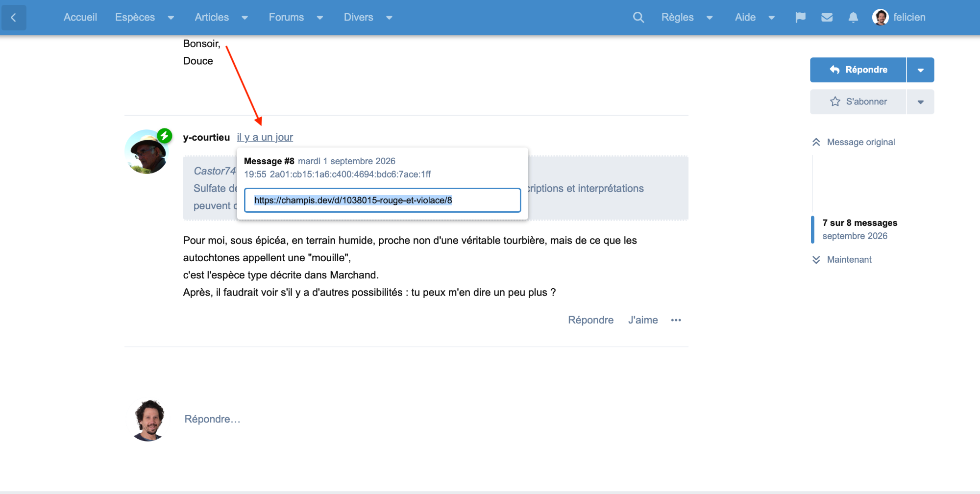Screen dimensions: 980x494
Task: Open the flag reports icon
Action: tap(801, 18)
